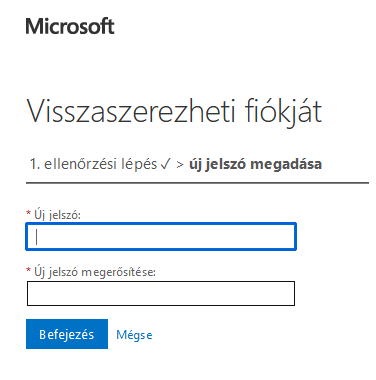
Task: Select the '1. ellenőrzési lépés' step
Action: click(93, 164)
